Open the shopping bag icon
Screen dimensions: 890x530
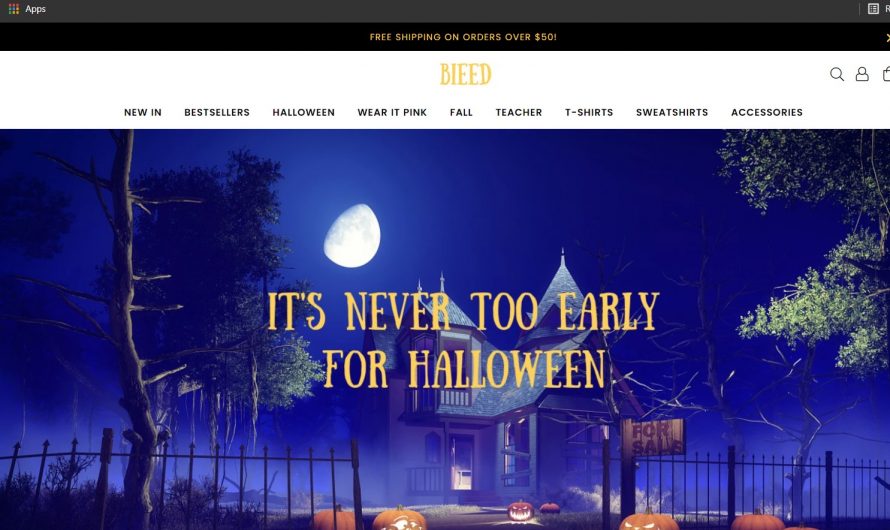pos(886,74)
